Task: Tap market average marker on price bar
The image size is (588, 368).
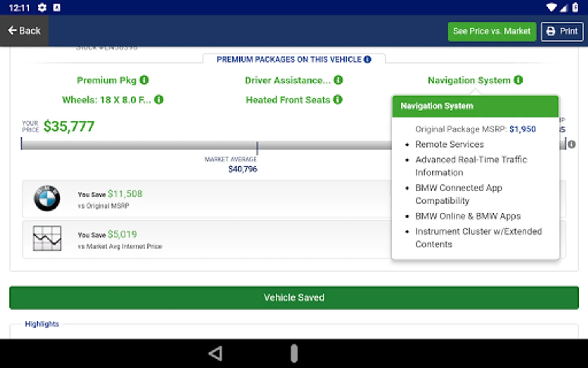Action: point(257,148)
